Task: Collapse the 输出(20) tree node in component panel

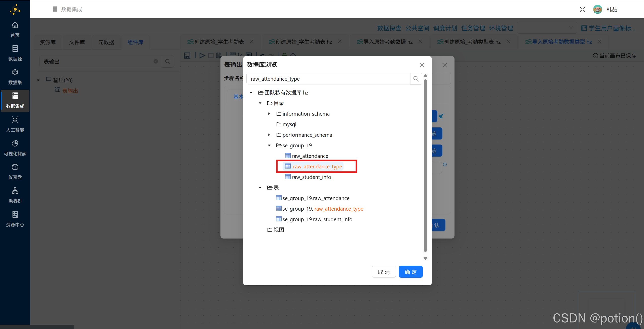Action: pos(38,80)
